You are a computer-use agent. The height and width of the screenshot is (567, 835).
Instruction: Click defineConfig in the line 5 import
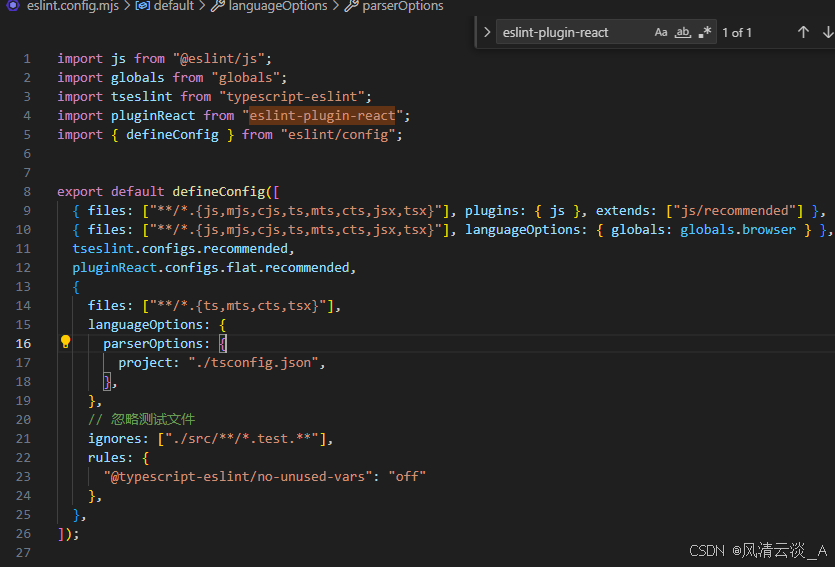pyautogui.click(x=172, y=135)
